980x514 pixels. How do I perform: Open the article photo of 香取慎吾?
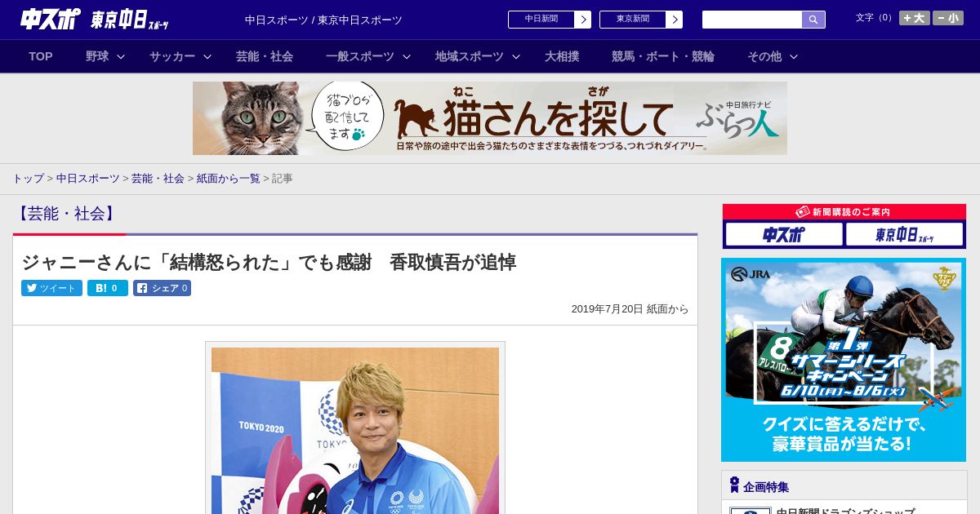(355, 430)
